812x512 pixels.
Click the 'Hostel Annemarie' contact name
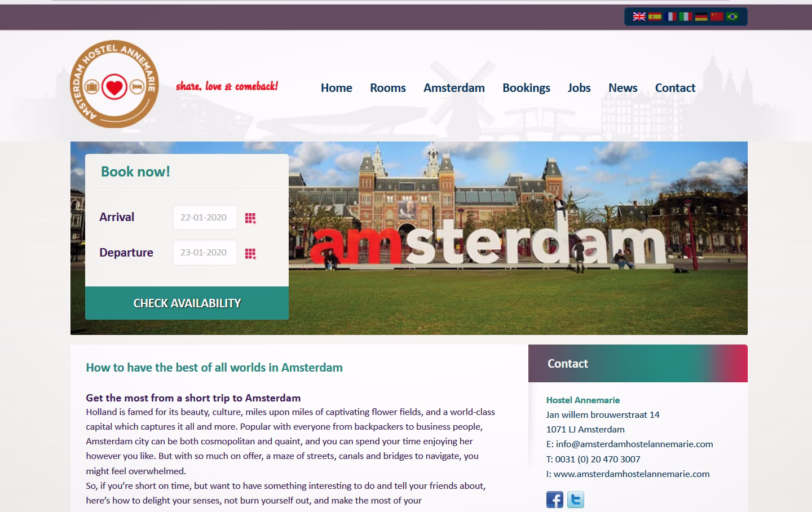[583, 400]
